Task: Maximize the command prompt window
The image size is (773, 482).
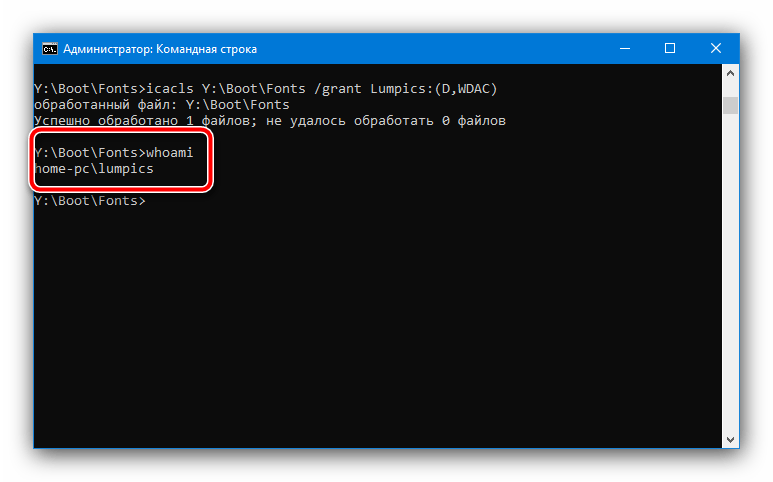Action: (669, 48)
